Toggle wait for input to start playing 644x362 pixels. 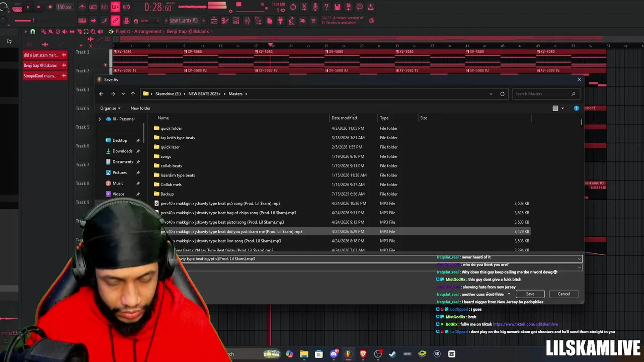(x=94, y=7)
